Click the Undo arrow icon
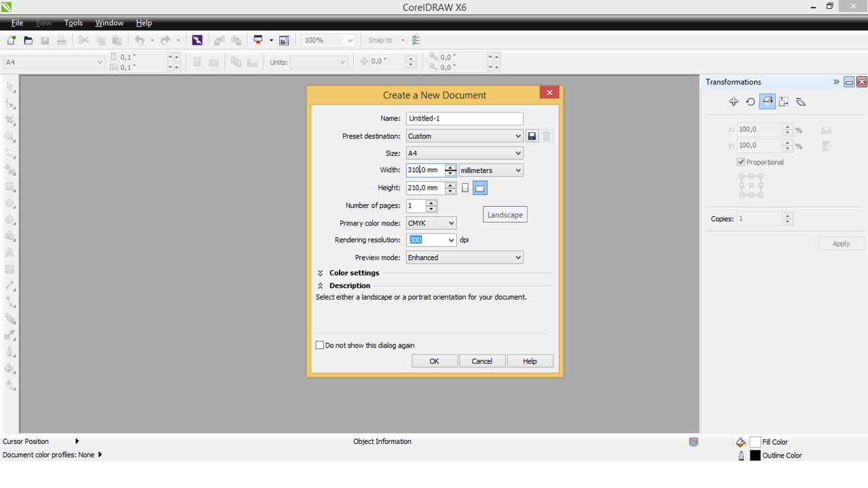 139,41
